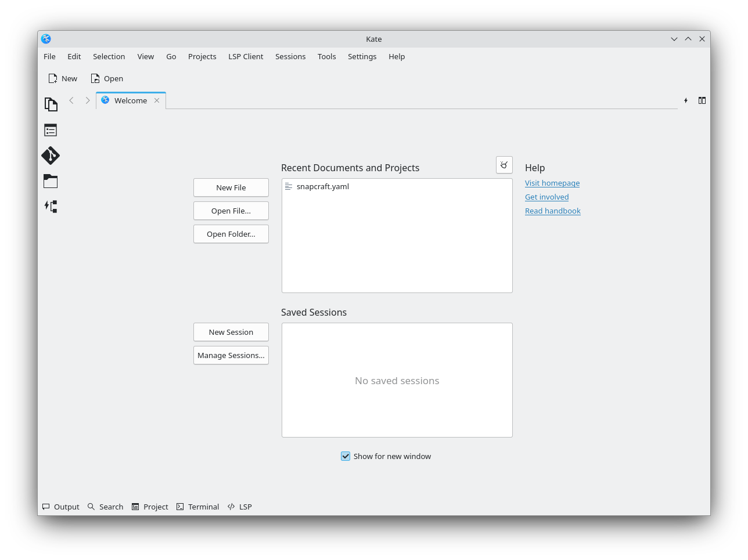748x560 pixels.
Task: Click the Open File... button
Action: [231, 211]
